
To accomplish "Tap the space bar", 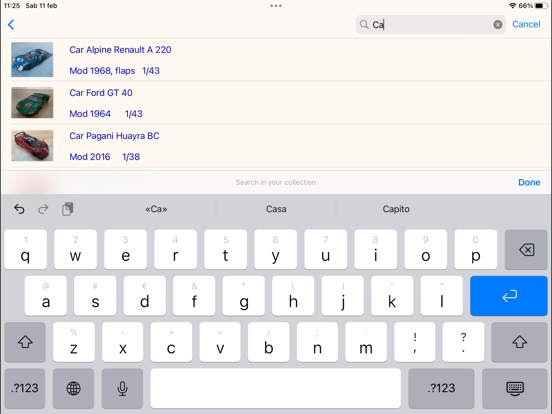I will (276, 388).
